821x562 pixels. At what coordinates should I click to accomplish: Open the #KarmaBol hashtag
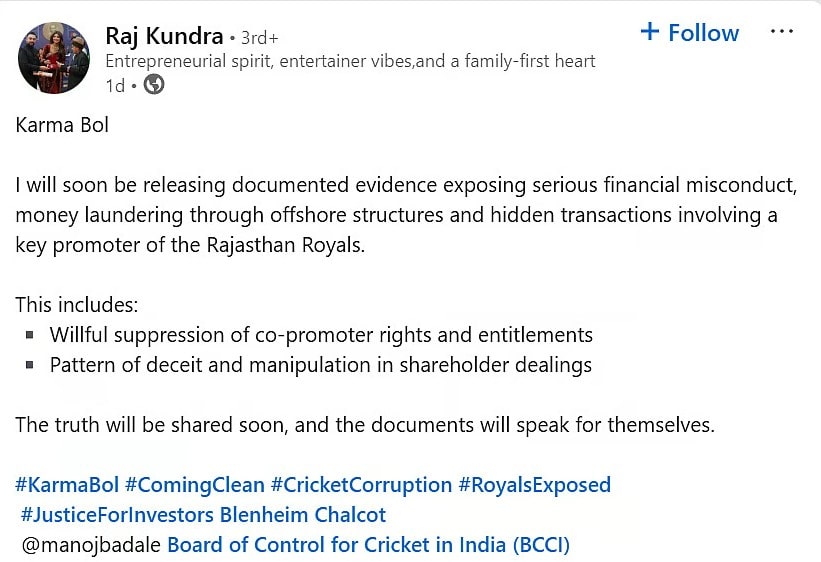(x=68, y=485)
